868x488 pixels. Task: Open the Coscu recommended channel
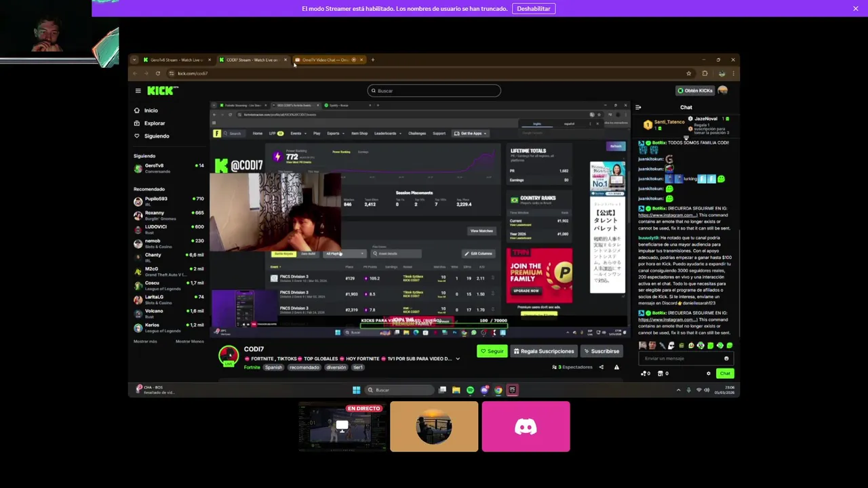(169, 285)
